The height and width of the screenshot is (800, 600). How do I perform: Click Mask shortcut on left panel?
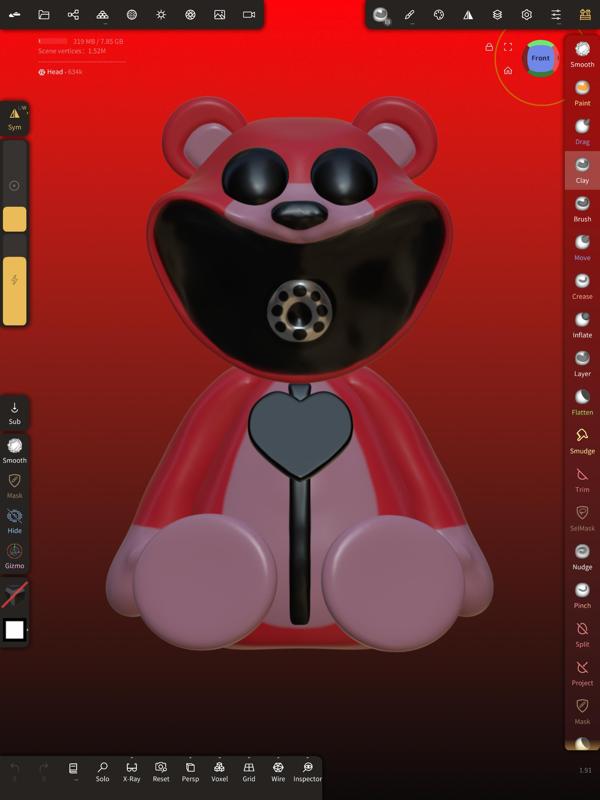click(x=14, y=486)
